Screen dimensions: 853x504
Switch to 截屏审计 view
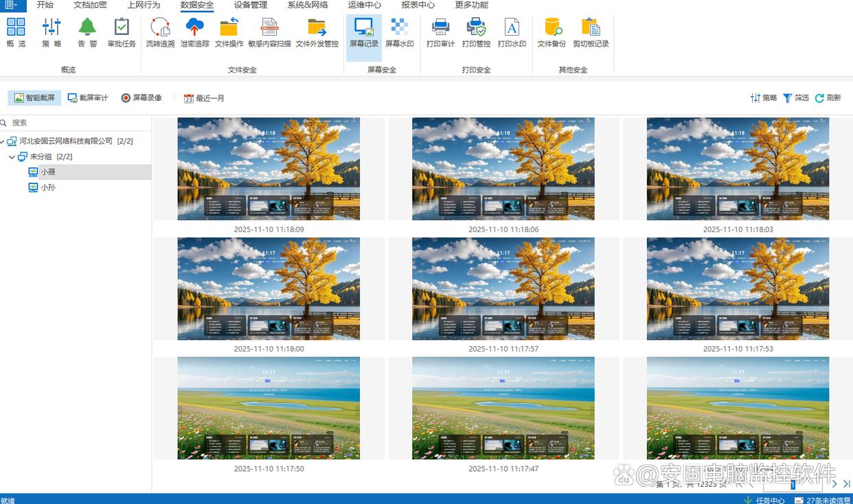pyautogui.click(x=88, y=98)
